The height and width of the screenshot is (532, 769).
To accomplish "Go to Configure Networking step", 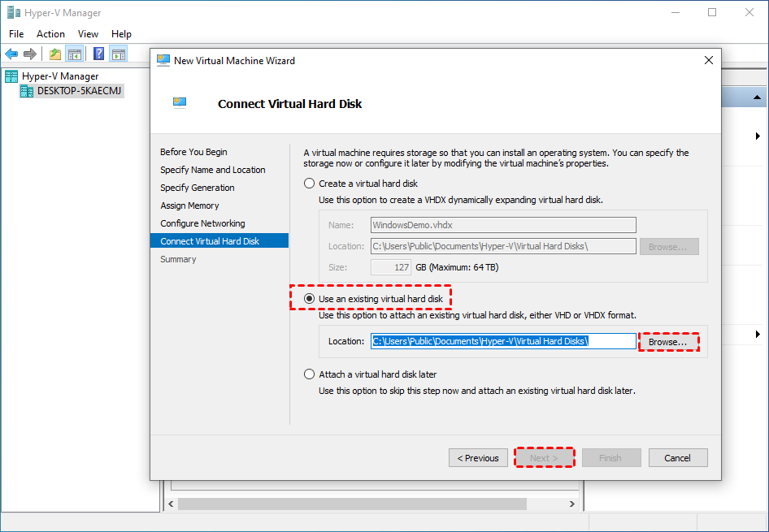I will 202,223.
